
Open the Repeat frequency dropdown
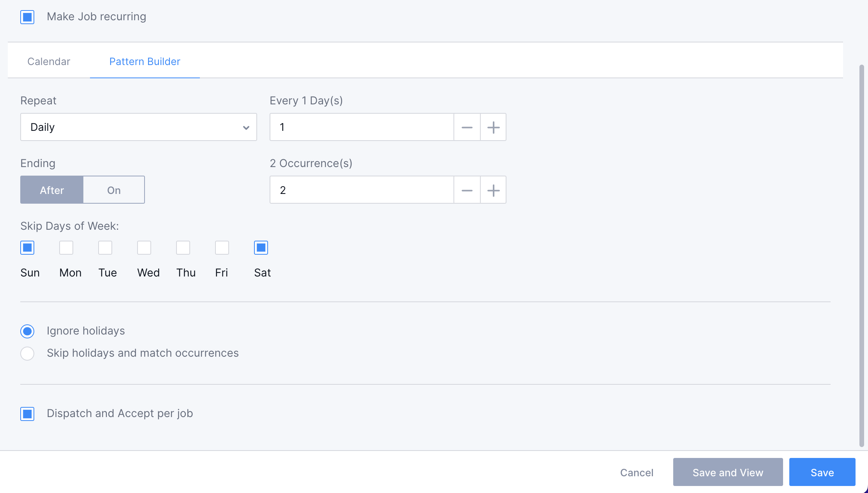[138, 127]
